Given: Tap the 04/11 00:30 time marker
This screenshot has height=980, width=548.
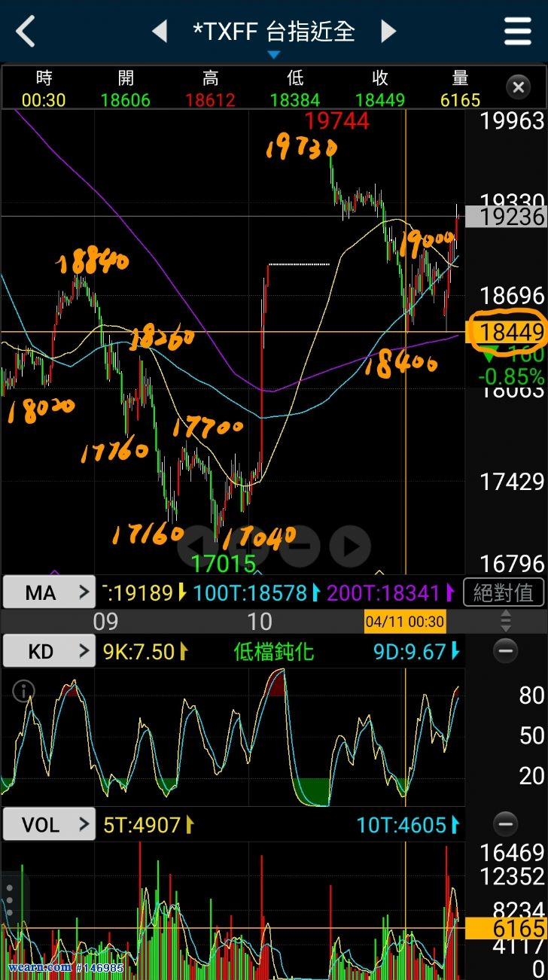Looking at the screenshot, I should tap(405, 622).
